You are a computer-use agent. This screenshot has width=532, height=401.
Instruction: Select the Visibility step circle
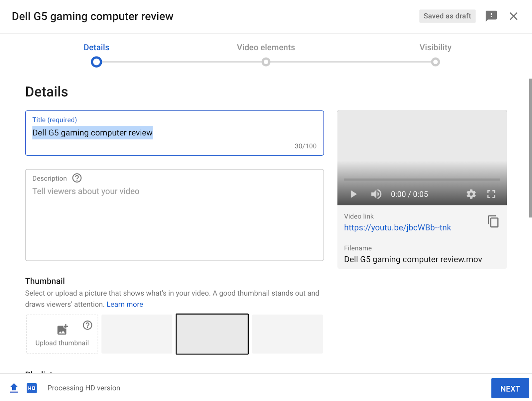[x=436, y=62]
